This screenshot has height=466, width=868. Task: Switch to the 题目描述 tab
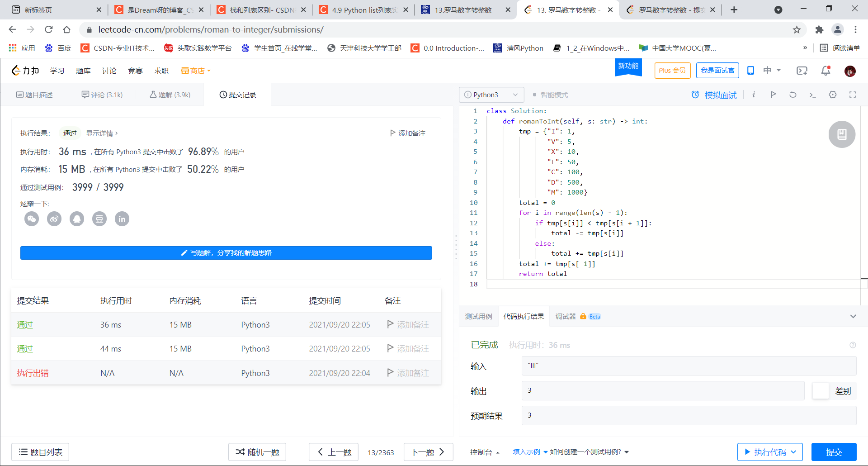tap(35, 95)
